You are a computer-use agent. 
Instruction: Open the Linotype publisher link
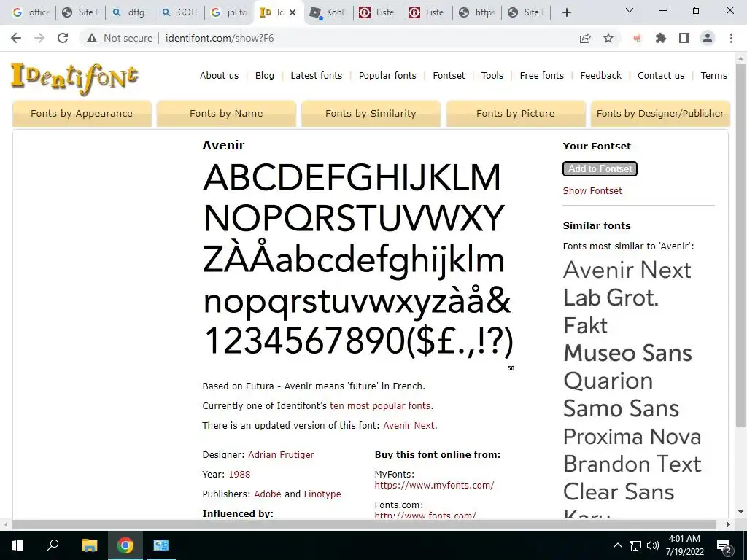[x=322, y=494]
